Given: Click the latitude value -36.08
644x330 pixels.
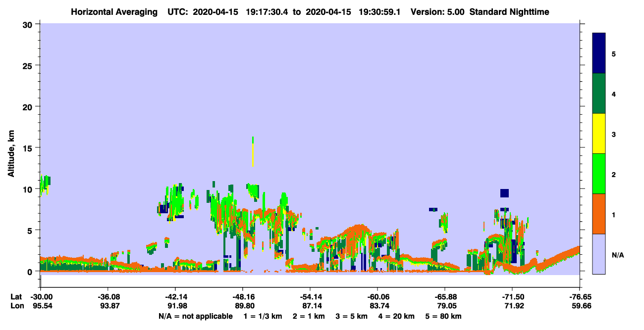Looking at the screenshot, I should coord(107,296).
